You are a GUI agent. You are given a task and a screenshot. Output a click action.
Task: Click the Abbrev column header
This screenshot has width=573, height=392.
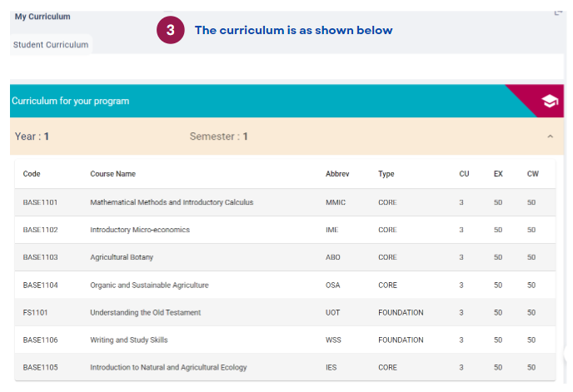pyautogui.click(x=337, y=174)
